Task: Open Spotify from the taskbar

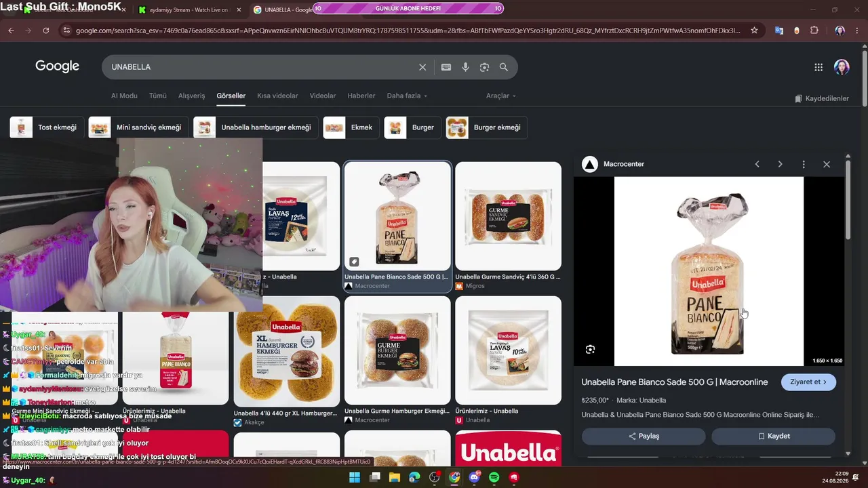Action: (x=494, y=477)
